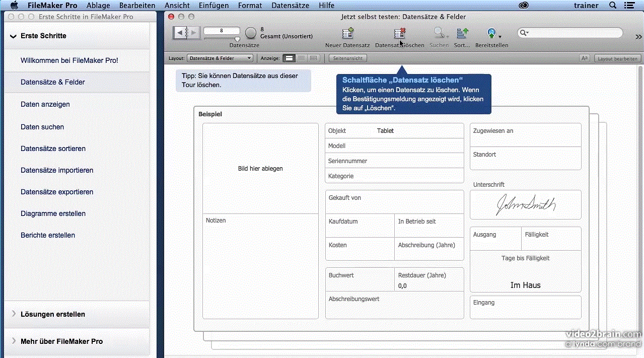Open the menu bar list icon
The image size is (644, 358).
pyautogui.click(x=629, y=6)
